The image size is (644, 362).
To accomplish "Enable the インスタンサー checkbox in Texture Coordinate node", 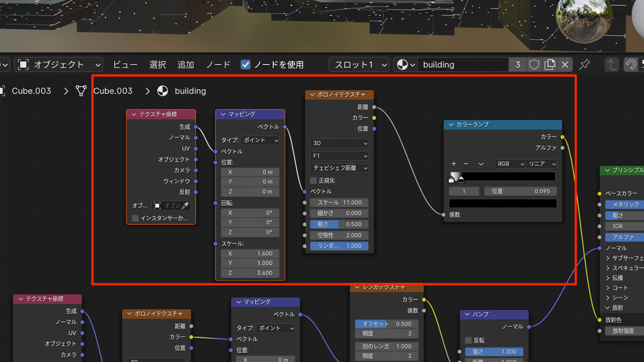I will pos(135,218).
